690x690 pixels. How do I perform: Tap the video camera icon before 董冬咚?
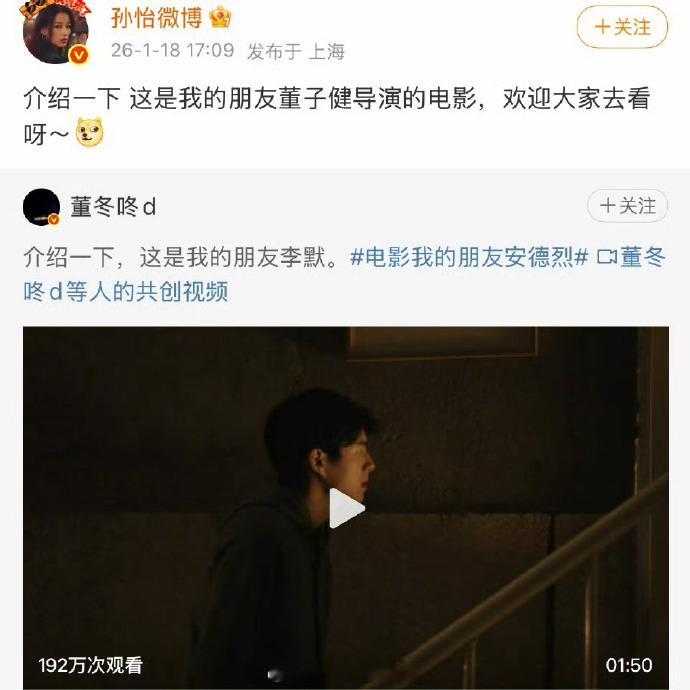click(607, 257)
